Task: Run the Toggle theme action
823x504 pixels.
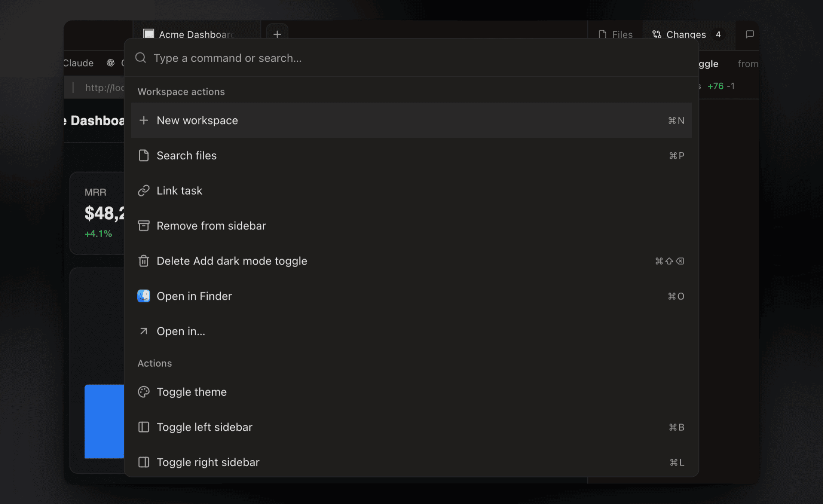Action: click(x=411, y=392)
